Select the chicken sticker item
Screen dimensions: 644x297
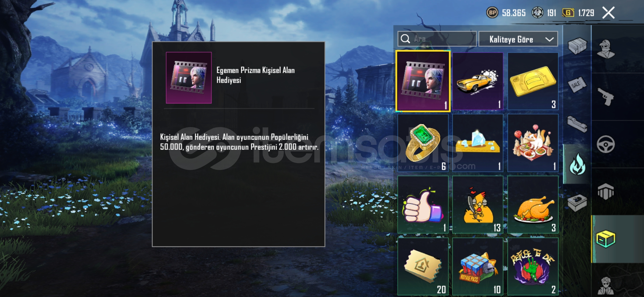(478, 205)
